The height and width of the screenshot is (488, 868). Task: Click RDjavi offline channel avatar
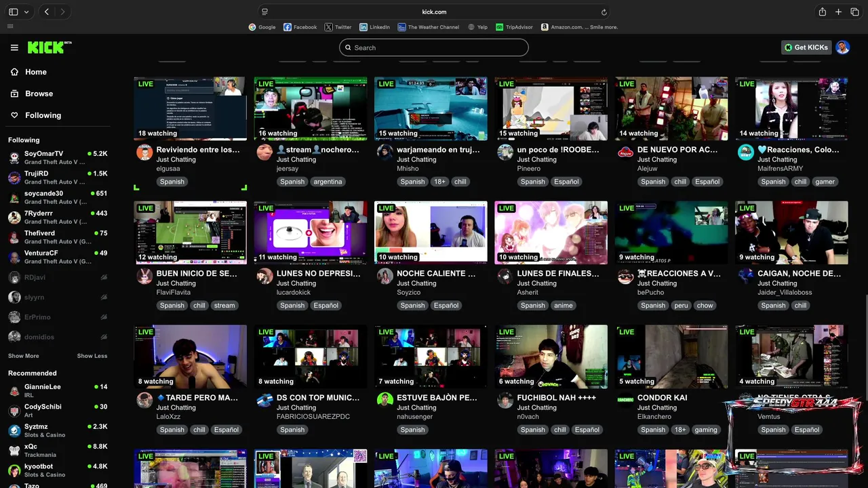(x=14, y=277)
